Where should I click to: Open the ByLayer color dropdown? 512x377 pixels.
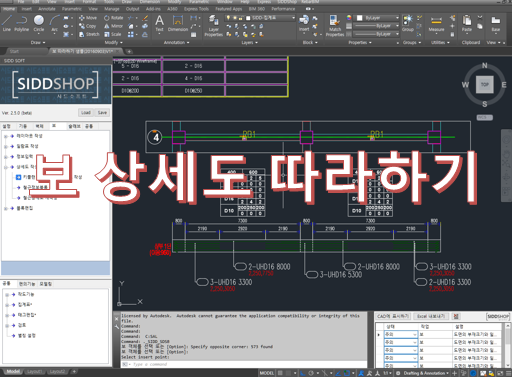pyautogui.click(x=397, y=18)
